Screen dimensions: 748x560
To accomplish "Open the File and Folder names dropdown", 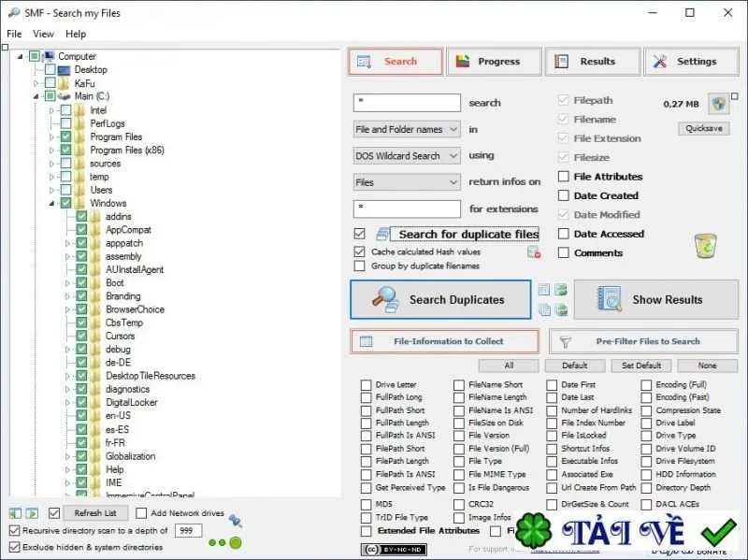I will [407, 129].
